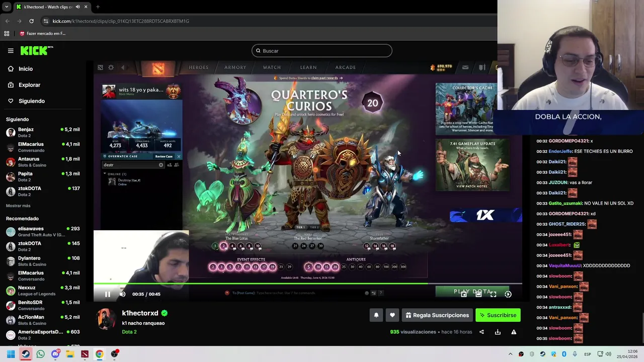
Task: Pause the clip playback
Action: pos(107,294)
